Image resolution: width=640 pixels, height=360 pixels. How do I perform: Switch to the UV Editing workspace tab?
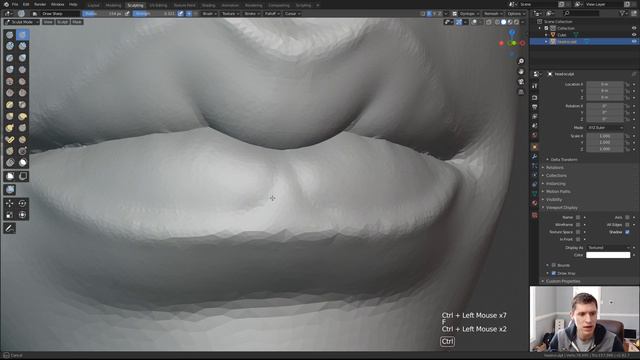point(158,5)
